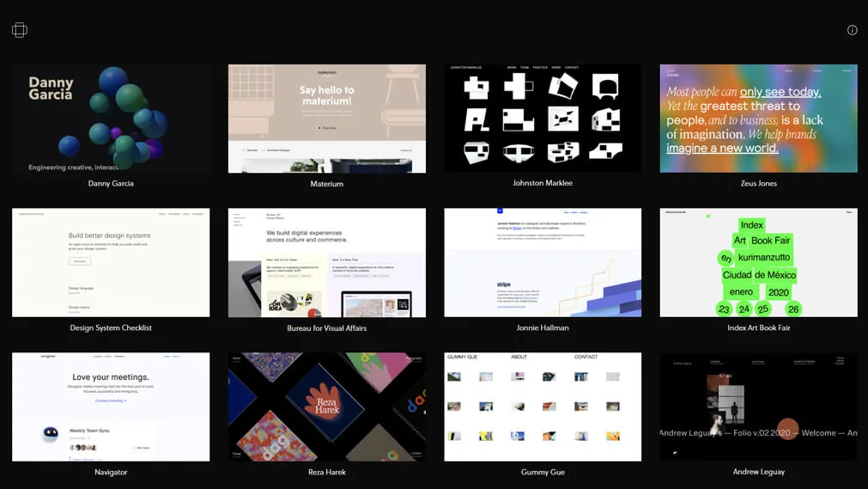Screen dimensions: 868x489
Task: Open the Materium site thumbnail
Action: point(326,119)
